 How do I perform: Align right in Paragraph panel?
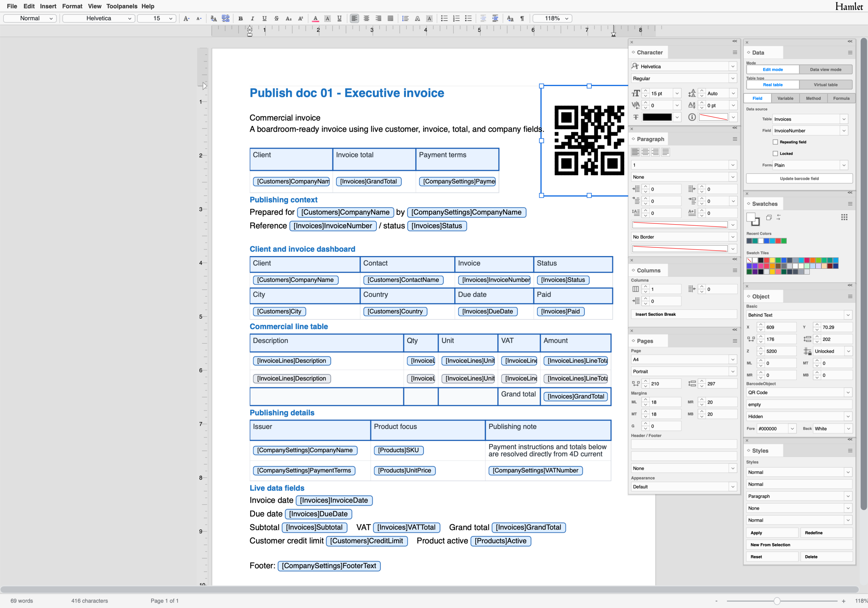[x=656, y=152]
